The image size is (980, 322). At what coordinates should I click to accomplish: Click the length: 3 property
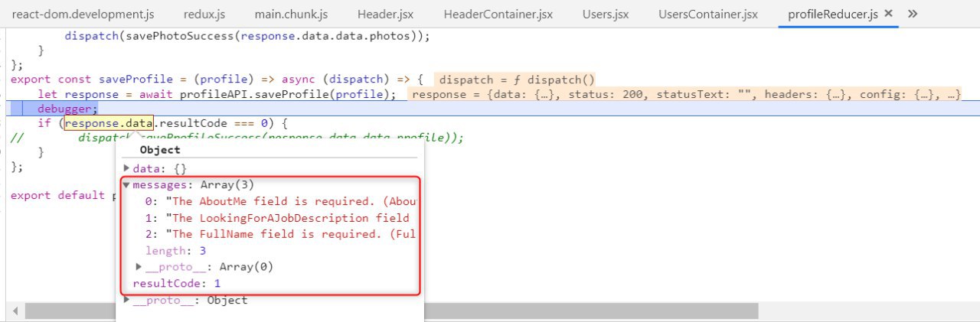tap(175, 251)
